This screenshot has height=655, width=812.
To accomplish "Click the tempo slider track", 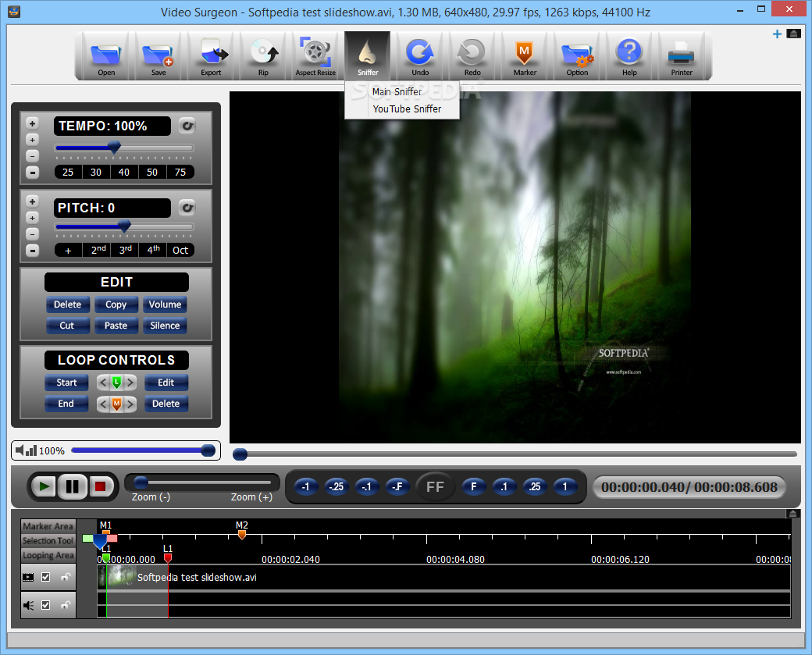I will (x=124, y=148).
